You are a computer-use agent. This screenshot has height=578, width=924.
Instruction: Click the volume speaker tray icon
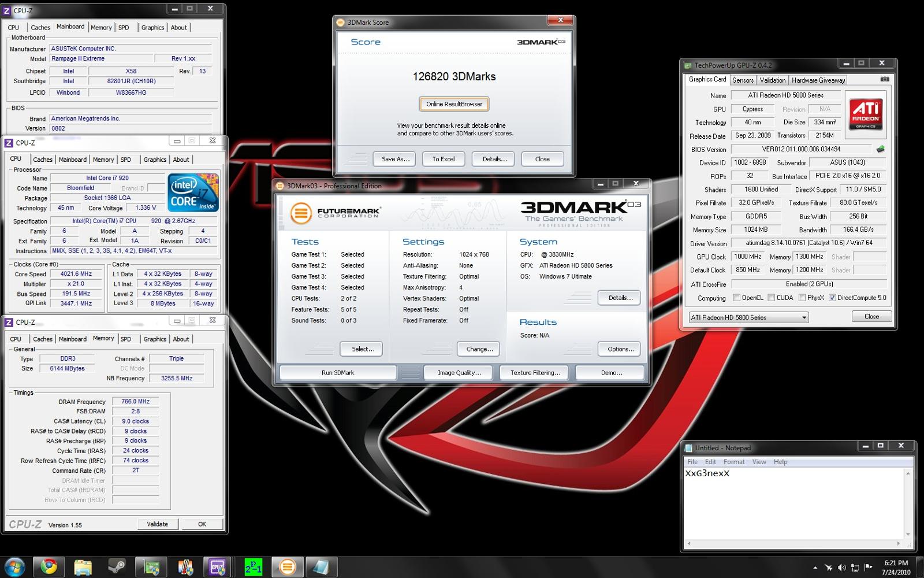(x=841, y=568)
